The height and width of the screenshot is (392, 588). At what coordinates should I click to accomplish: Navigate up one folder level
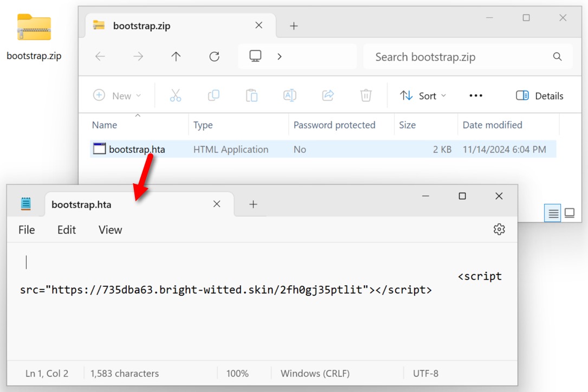click(x=176, y=56)
